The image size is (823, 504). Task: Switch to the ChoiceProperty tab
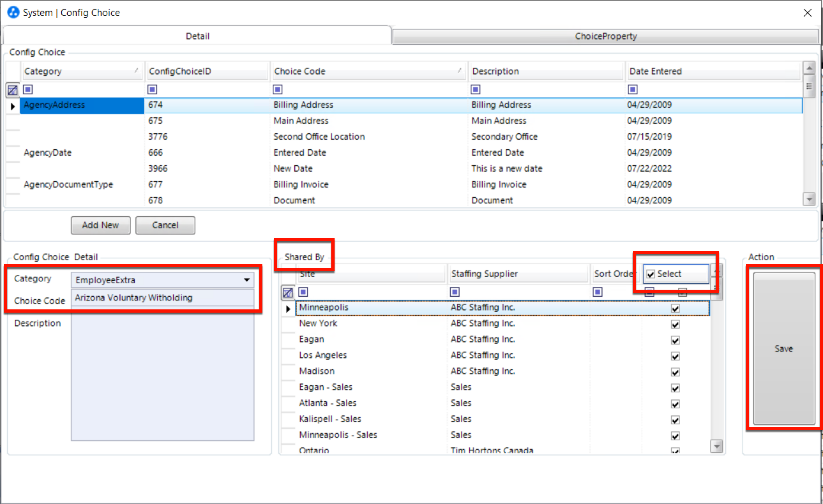605,36
